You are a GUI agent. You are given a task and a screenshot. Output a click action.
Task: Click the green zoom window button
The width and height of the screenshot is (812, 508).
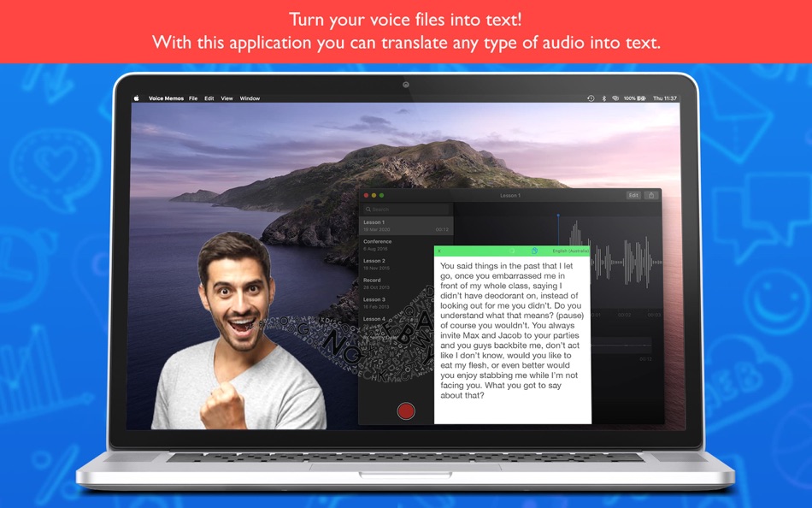pos(382,196)
